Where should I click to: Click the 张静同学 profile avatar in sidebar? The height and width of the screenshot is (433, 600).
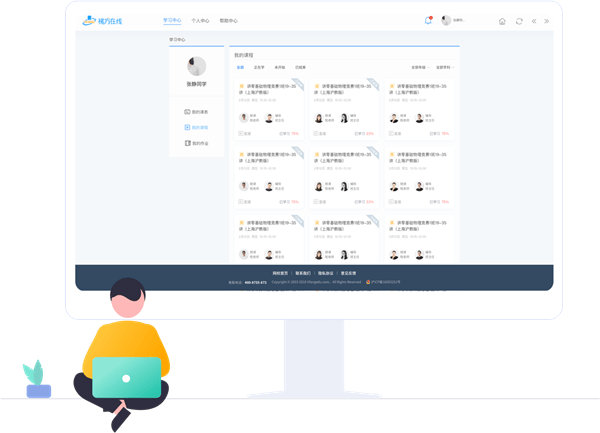197,66
